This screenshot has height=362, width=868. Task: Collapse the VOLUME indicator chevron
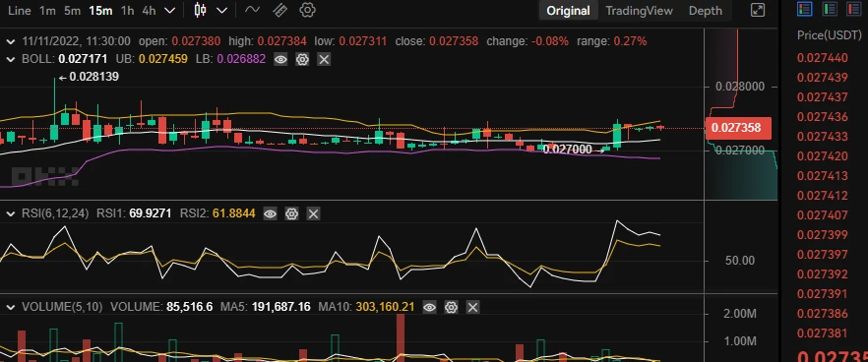pos(10,307)
